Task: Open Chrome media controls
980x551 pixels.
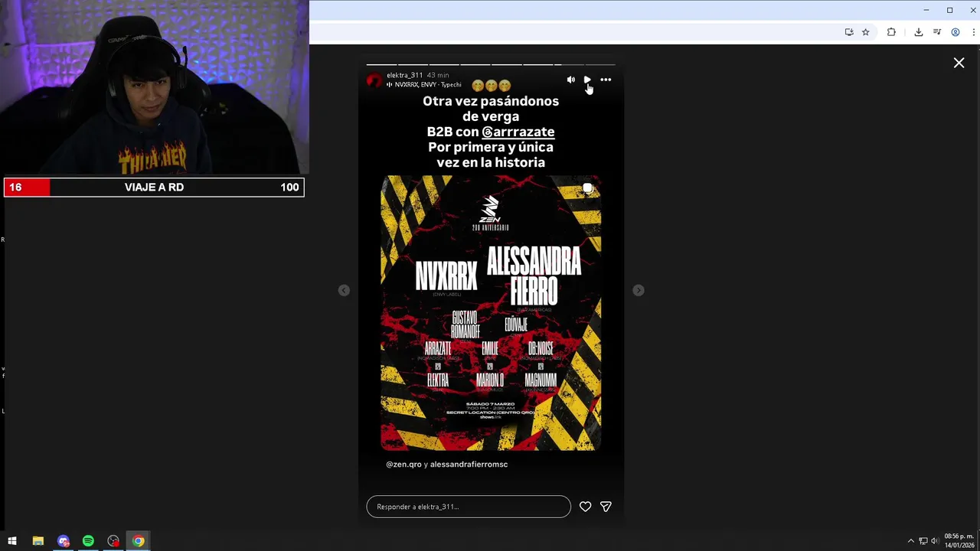Action: point(937,32)
